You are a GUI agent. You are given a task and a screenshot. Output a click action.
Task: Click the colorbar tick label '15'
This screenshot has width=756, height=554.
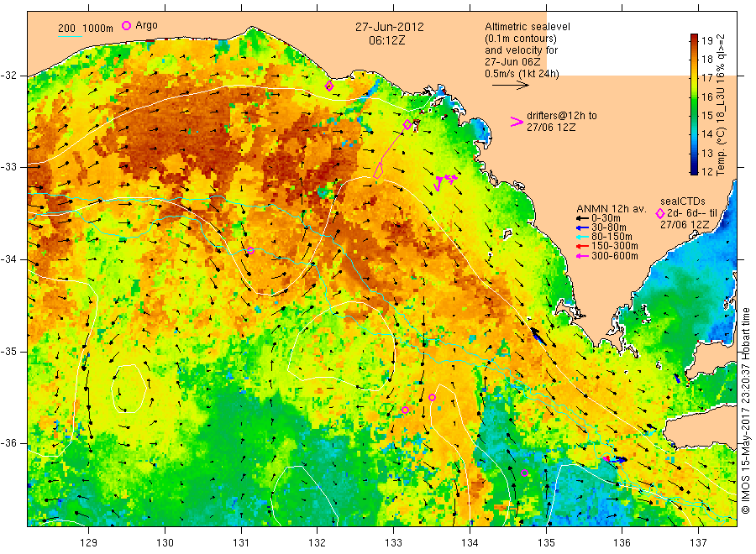click(x=706, y=116)
